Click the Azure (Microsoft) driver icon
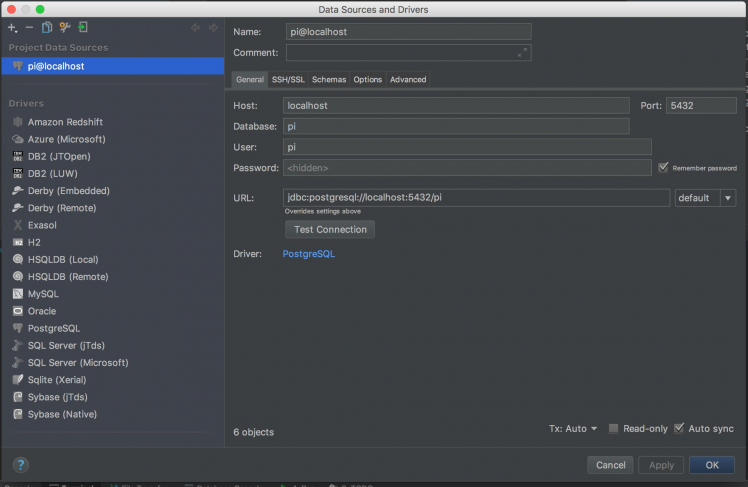Screen dimensions: 748x487 18,139
